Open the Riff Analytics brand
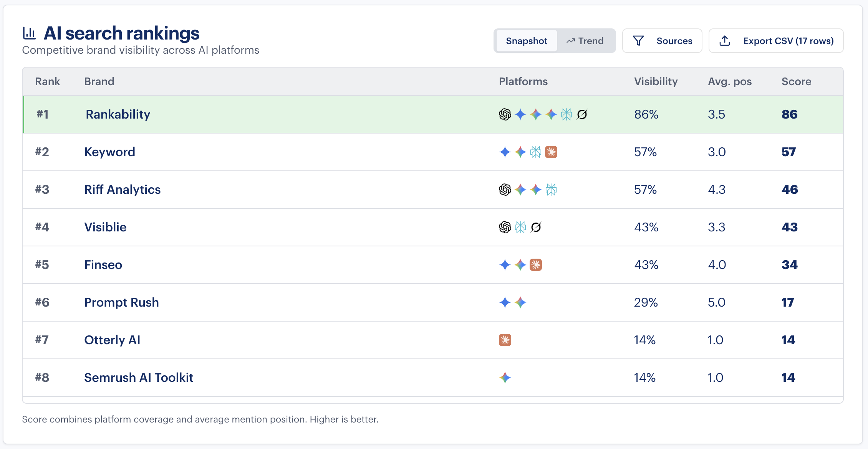Viewport: 868px width, 449px height. 123,190
